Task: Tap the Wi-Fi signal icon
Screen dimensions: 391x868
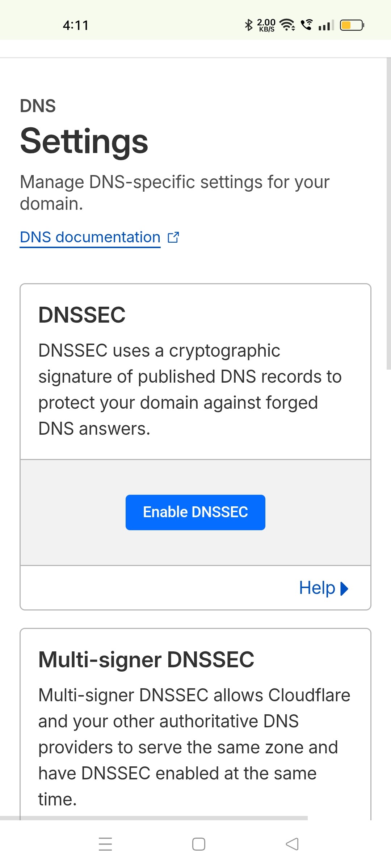Action: point(287,25)
